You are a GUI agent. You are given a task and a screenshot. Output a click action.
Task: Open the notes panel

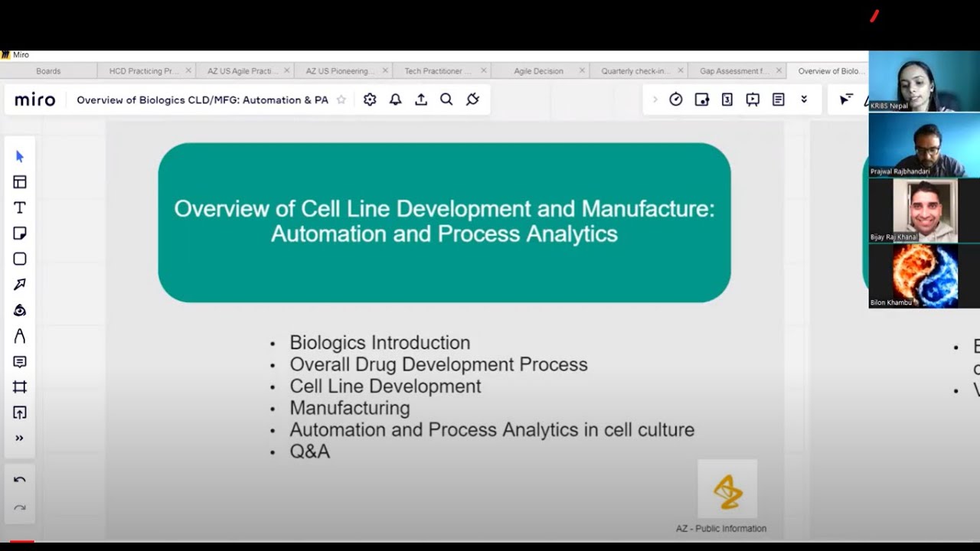tap(779, 99)
